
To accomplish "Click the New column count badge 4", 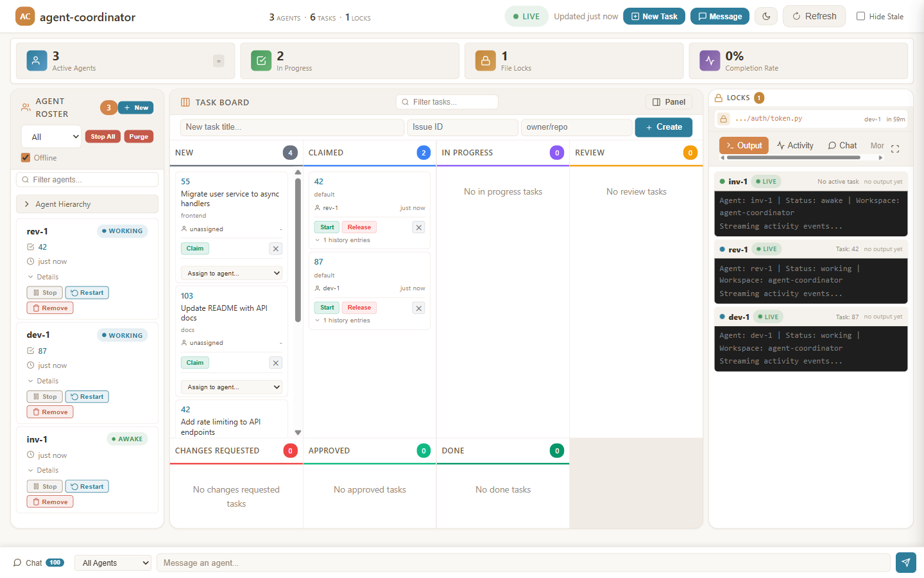I will click(290, 153).
